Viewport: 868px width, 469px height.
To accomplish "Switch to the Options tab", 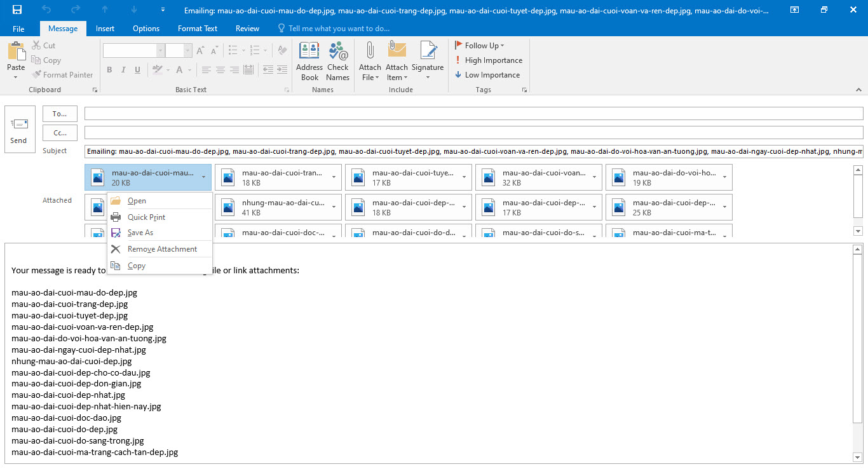I will 146,29.
